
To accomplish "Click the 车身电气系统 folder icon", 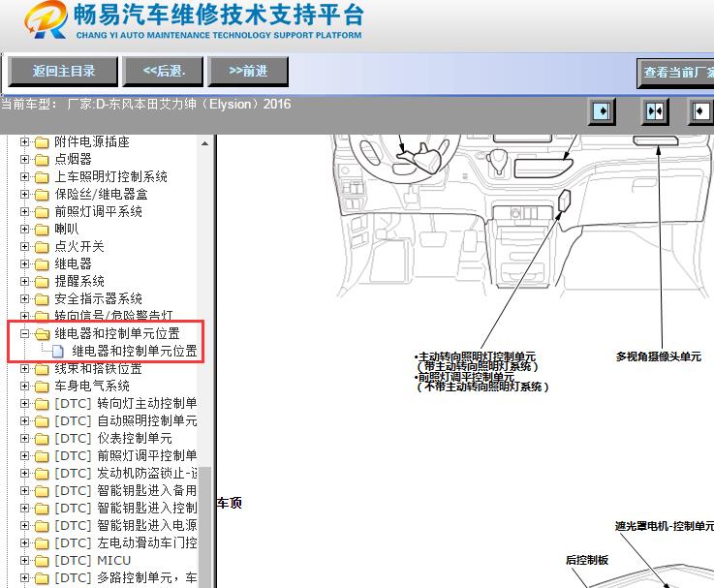I will click(42, 387).
